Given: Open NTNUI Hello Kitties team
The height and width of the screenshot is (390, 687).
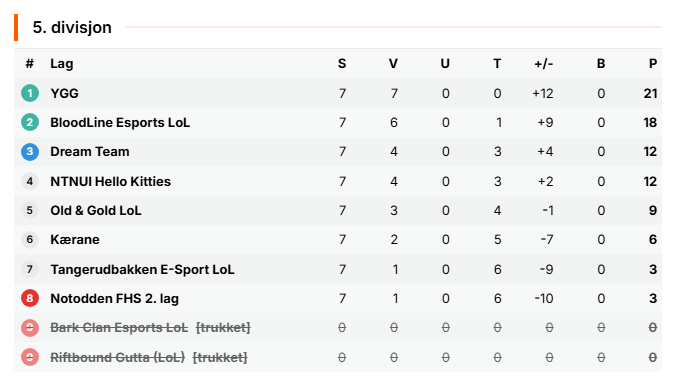Looking at the screenshot, I should coord(110,181).
